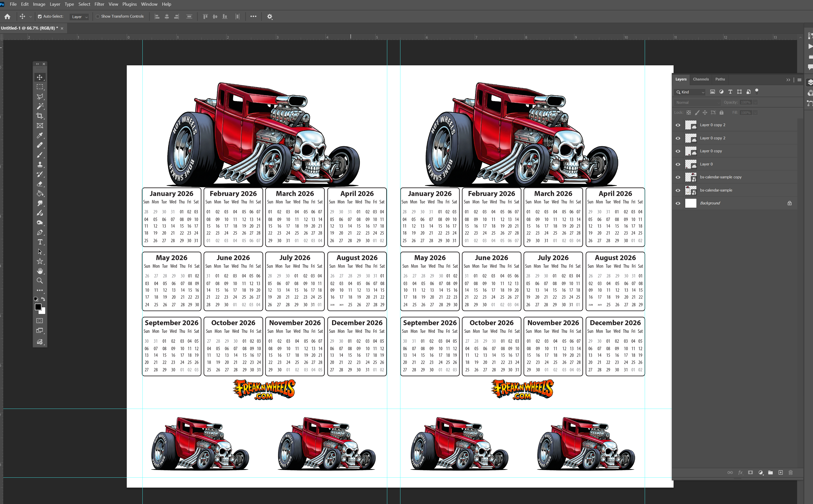Select the Magic Wand tool

[40, 106]
